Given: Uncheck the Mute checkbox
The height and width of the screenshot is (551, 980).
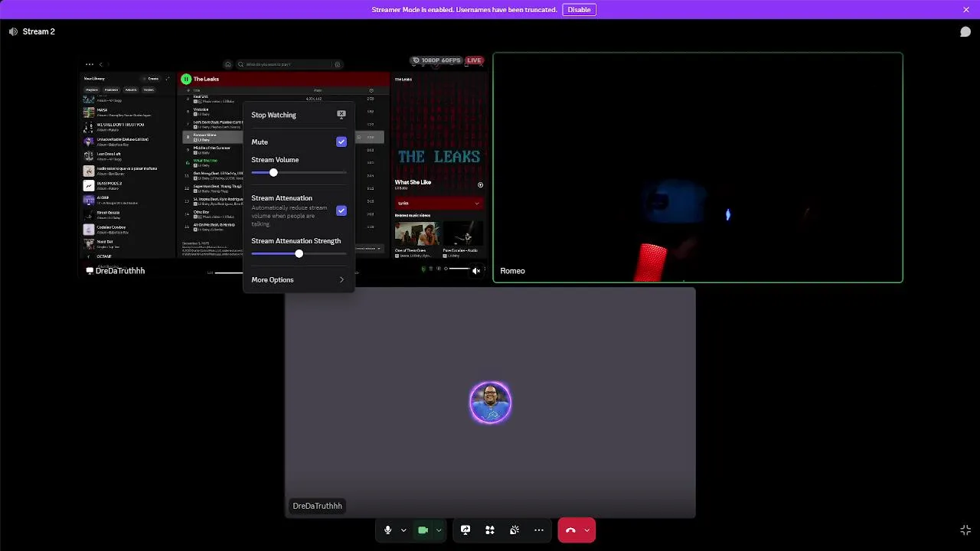Looking at the screenshot, I should (341, 142).
